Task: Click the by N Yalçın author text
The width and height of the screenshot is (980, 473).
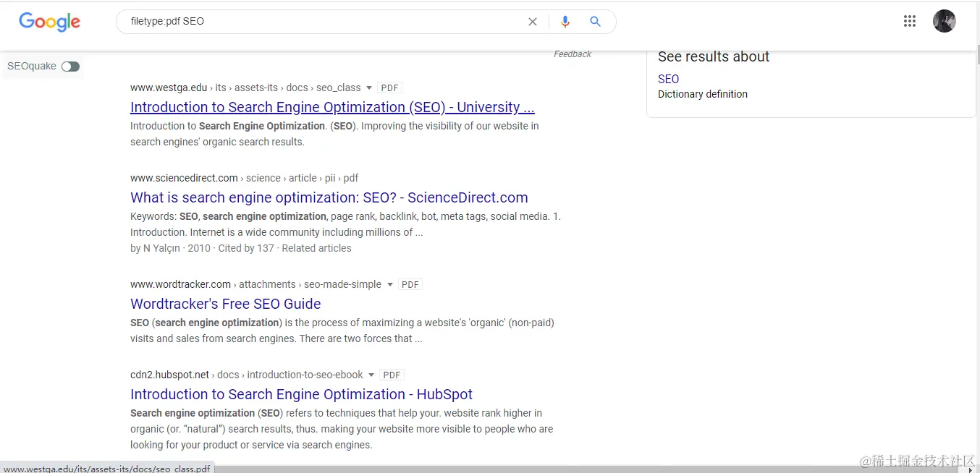Action: point(156,248)
